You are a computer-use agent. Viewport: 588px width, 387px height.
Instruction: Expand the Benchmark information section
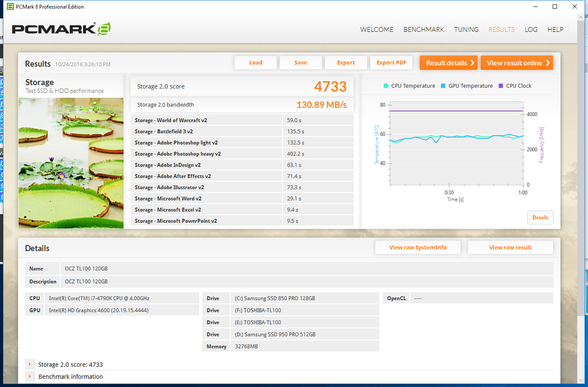30,377
